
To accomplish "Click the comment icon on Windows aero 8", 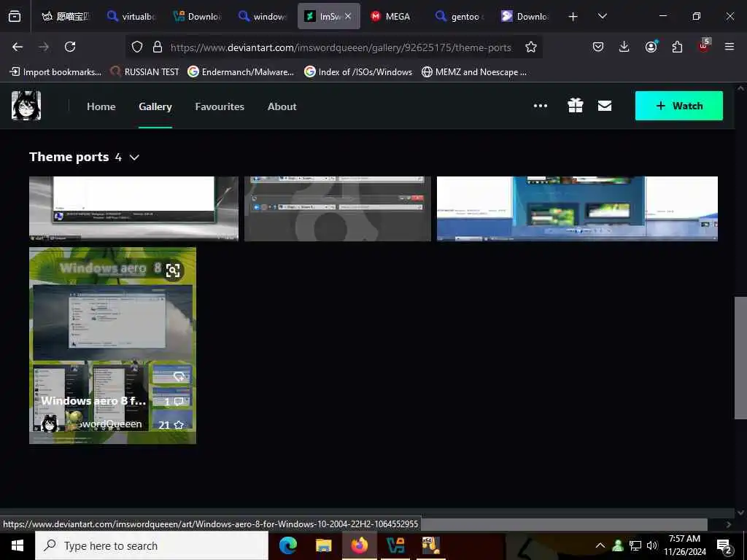I will [179, 402].
